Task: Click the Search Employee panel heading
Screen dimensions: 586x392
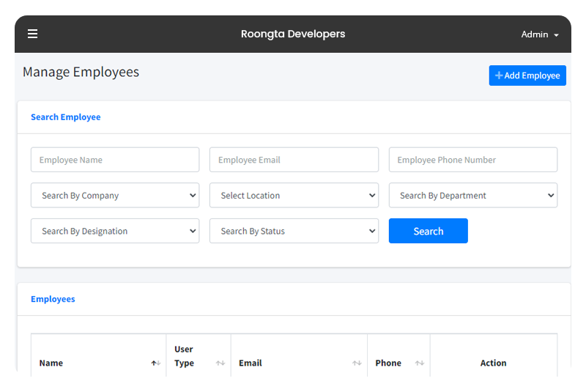Action: click(66, 117)
